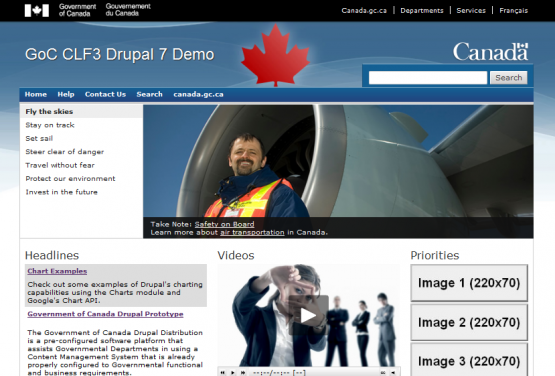The image size is (555, 376).
Task: Click the red maple leaf graphic
Action: 275,55
